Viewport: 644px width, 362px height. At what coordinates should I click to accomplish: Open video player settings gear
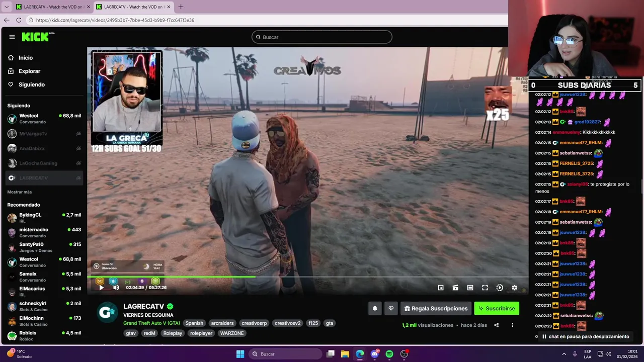tap(514, 288)
